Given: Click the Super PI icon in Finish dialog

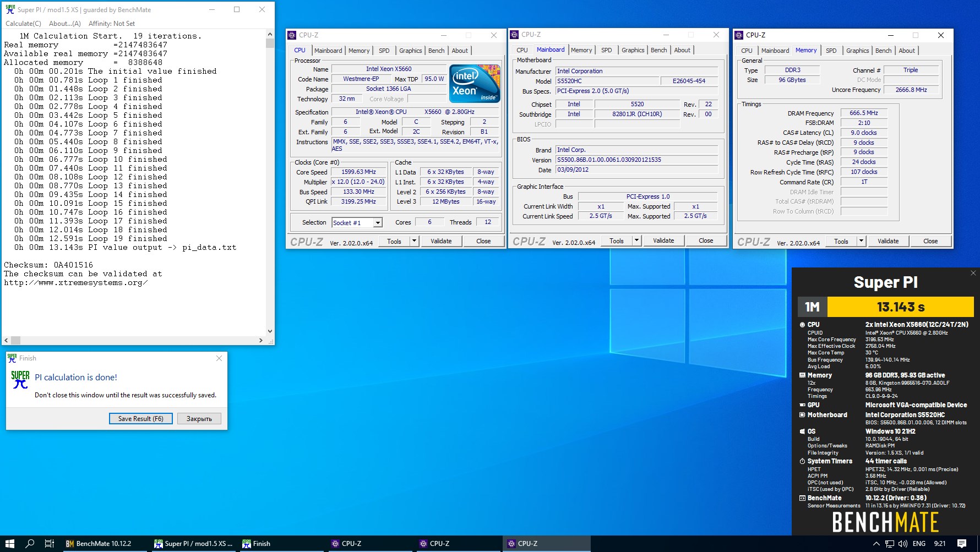Looking at the screenshot, I should [x=20, y=379].
